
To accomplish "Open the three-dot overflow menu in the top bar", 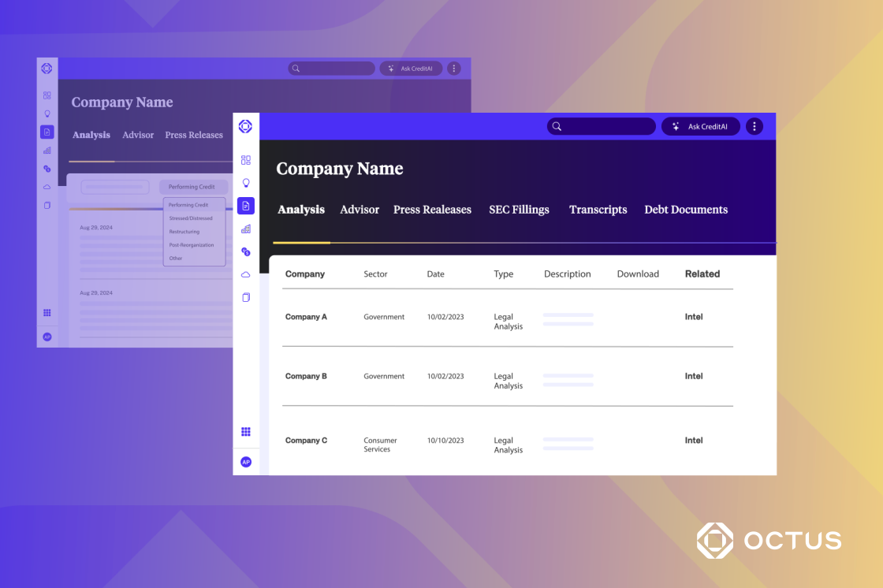I will 754,126.
